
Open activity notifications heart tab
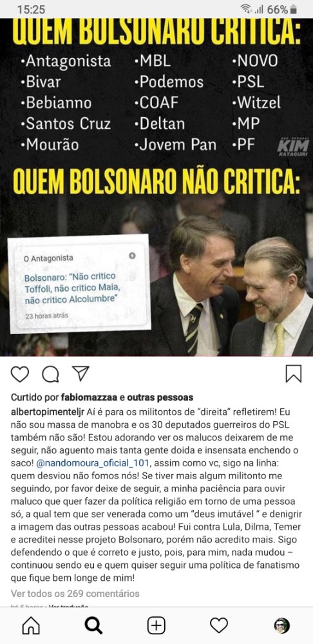click(x=219, y=625)
